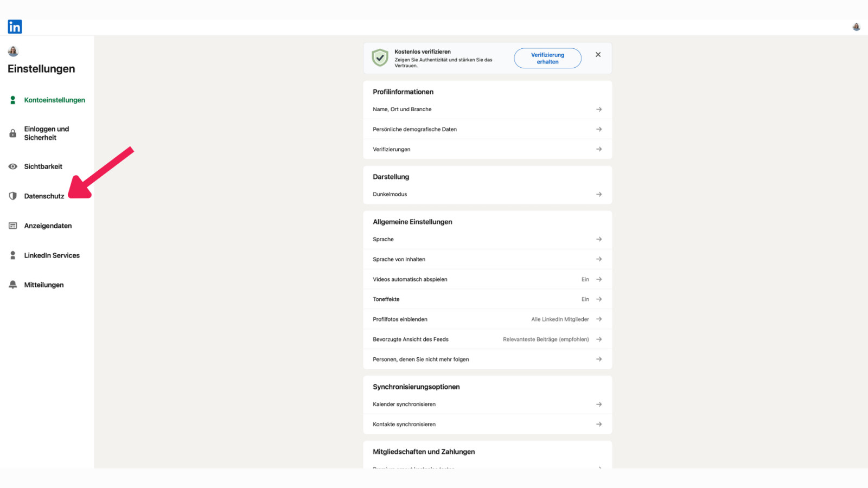Click the green verification shield checkmark icon
The height and width of the screenshot is (488, 868).
click(x=380, y=57)
